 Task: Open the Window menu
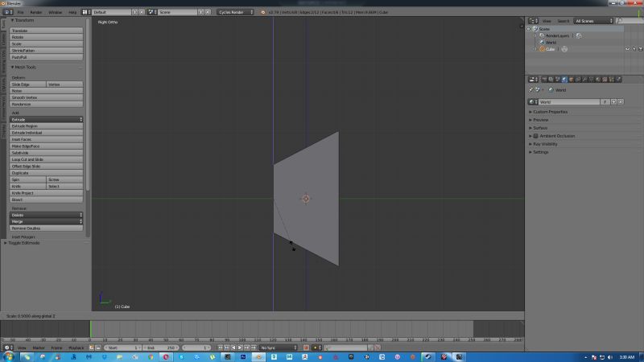[x=55, y=12]
